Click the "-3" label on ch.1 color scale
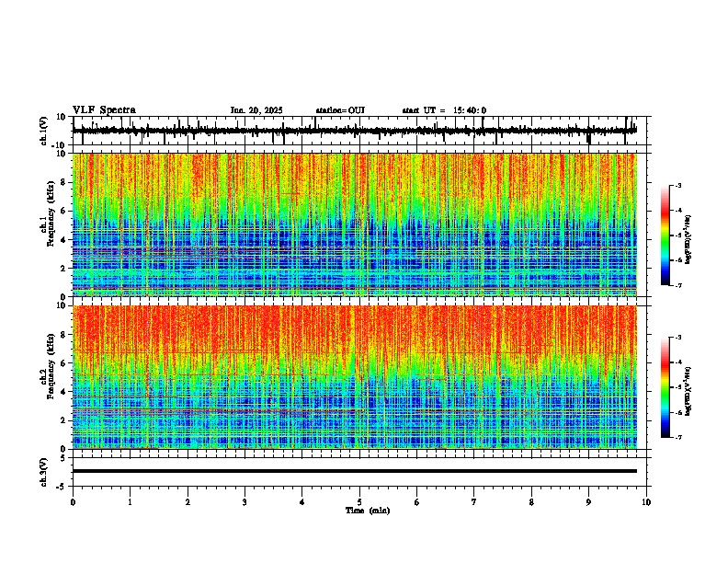Screen dimensions: 728x563 677,186
